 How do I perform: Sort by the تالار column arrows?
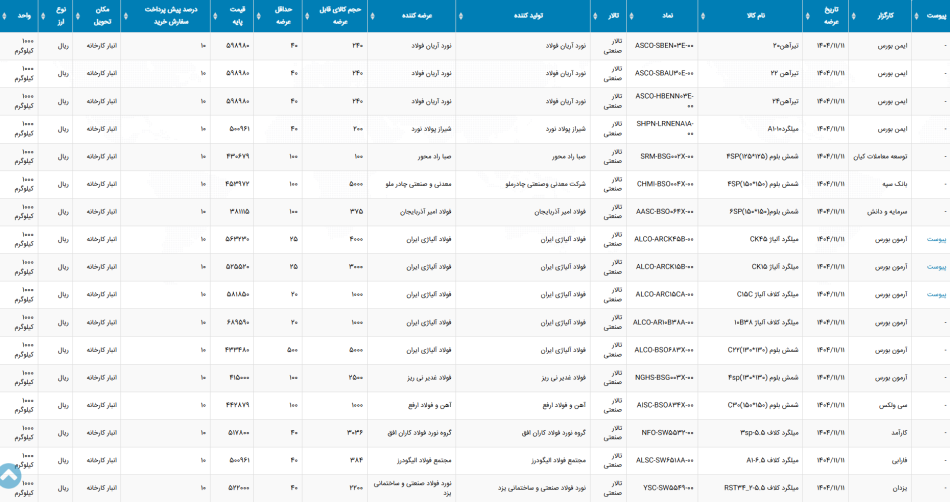click(x=595, y=16)
